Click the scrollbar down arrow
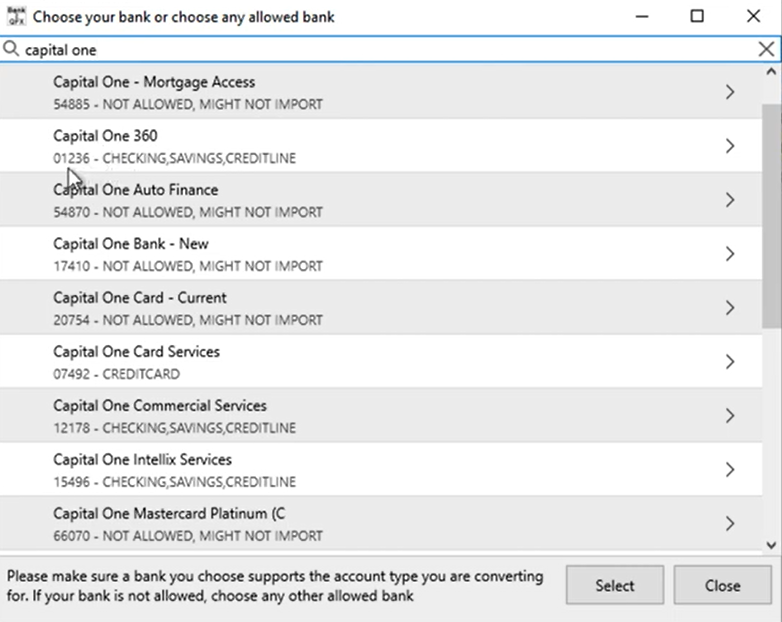782x622 pixels. click(x=771, y=545)
